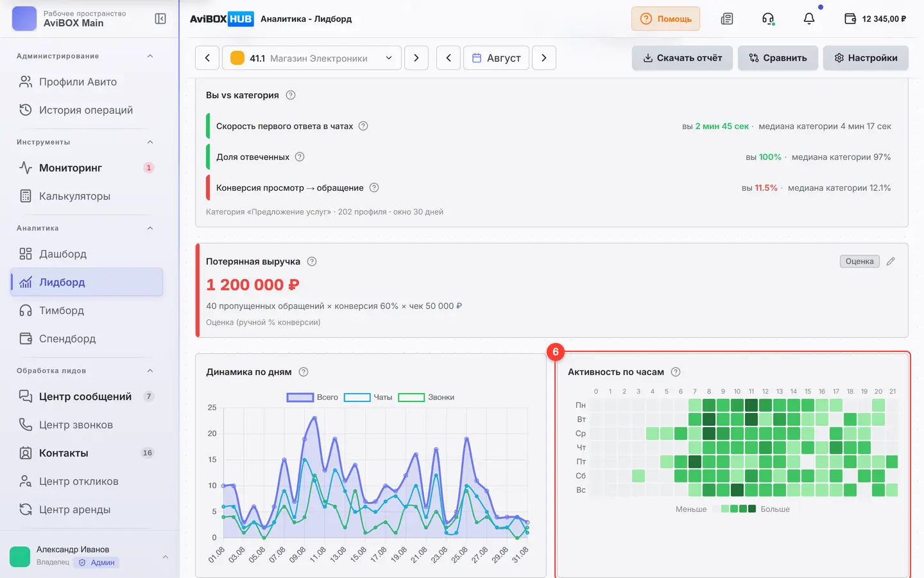Collapse Администрирование section
The image size is (924, 578).
tap(150, 56)
